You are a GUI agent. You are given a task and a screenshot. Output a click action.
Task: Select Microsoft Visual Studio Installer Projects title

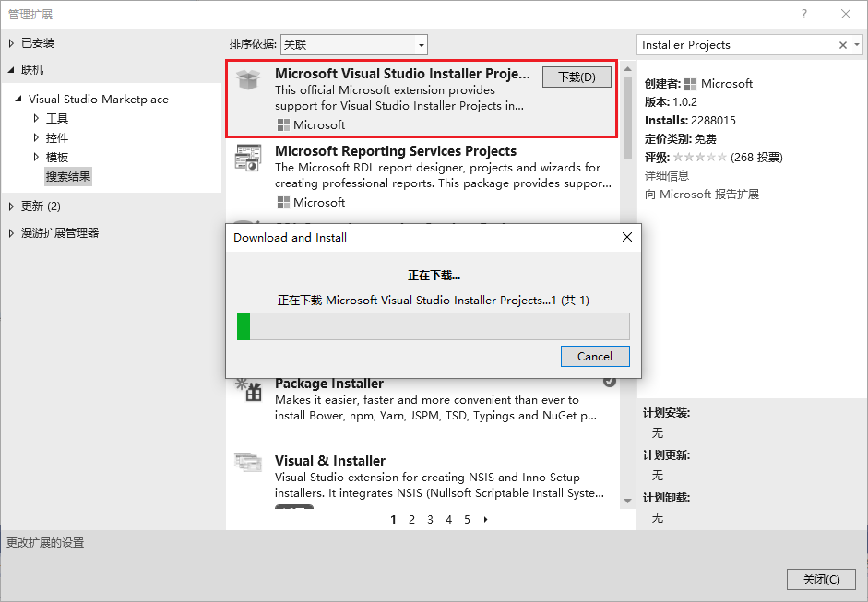(x=402, y=74)
